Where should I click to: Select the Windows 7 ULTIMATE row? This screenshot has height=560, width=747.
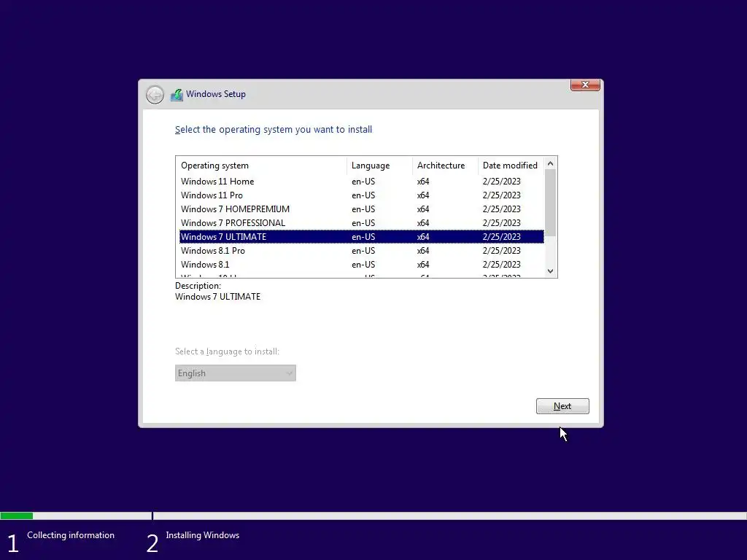click(362, 237)
